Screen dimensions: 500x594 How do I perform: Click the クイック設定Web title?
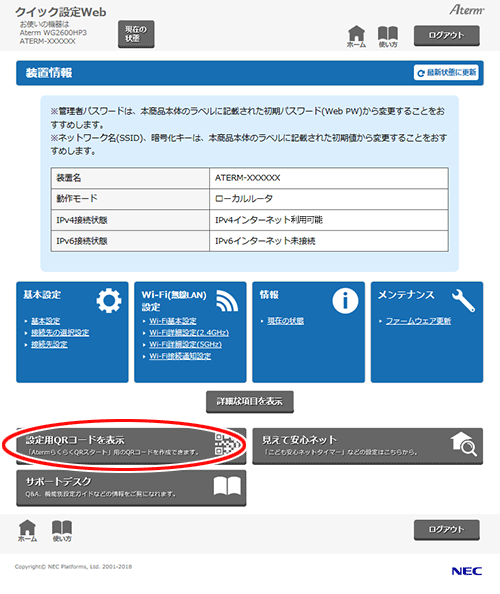(61, 12)
